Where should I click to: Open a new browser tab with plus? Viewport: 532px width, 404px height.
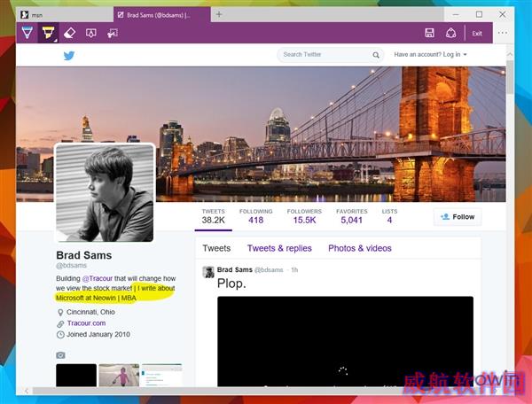(219, 14)
